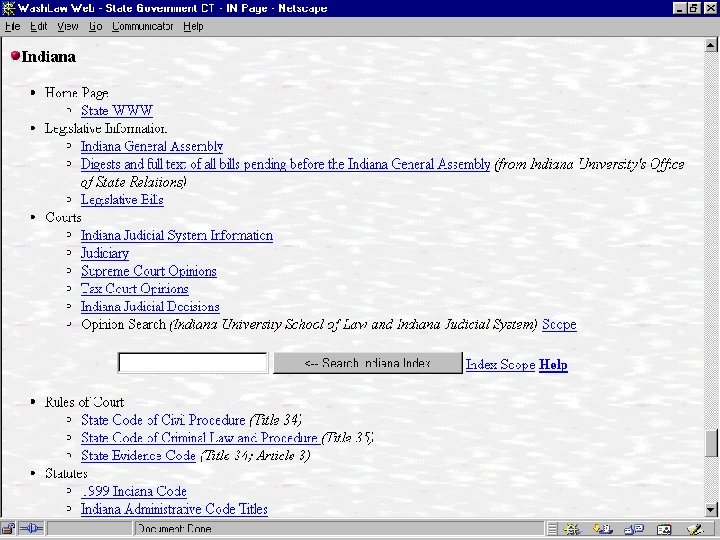The width and height of the screenshot is (720, 540).
Task: Maximize the Netscape window
Action: [694, 8]
